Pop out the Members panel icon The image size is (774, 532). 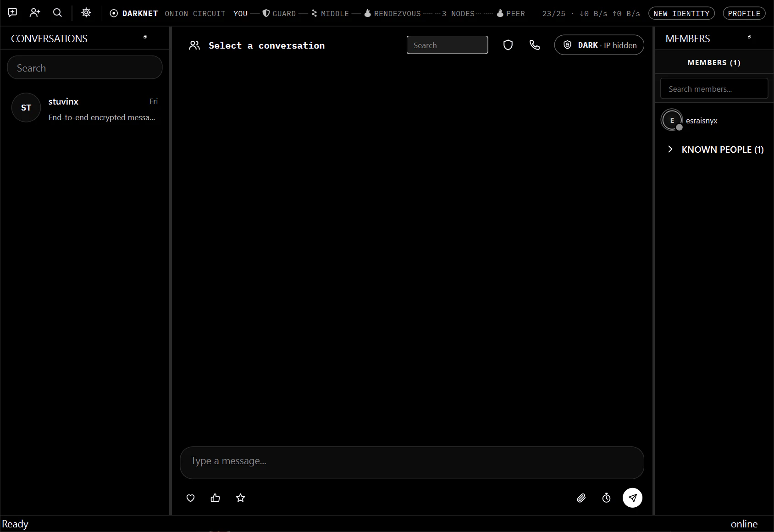pyautogui.click(x=749, y=37)
